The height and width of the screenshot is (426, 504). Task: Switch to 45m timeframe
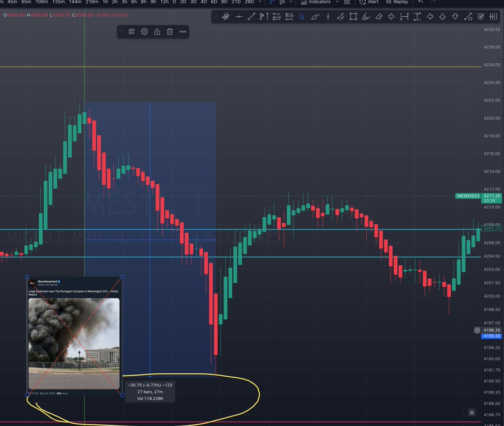pyautogui.click(x=12, y=2)
